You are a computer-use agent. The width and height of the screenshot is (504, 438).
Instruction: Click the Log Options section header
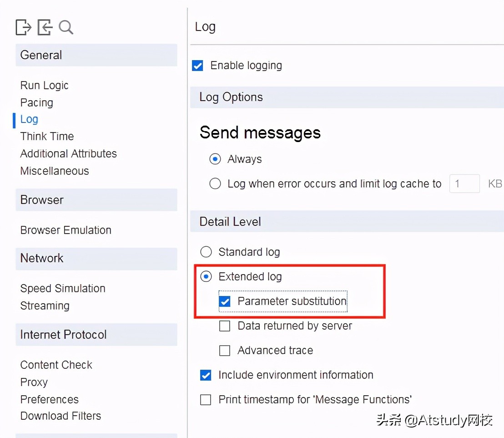tap(347, 97)
